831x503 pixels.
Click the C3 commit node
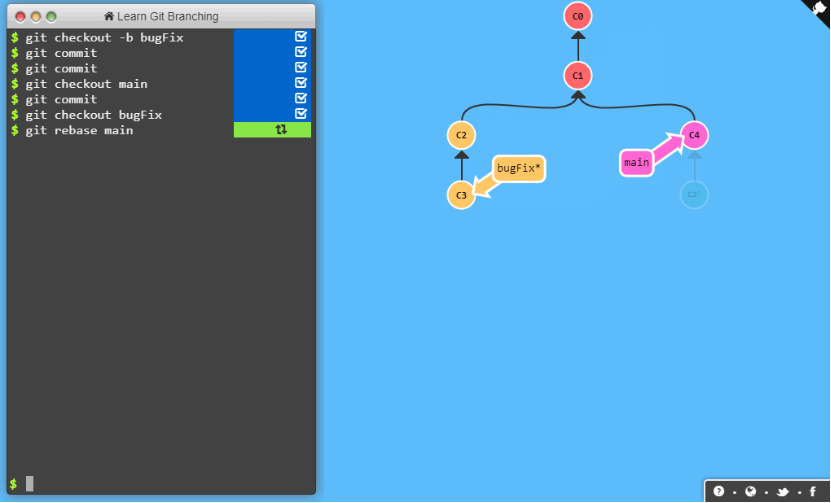[461, 195]
